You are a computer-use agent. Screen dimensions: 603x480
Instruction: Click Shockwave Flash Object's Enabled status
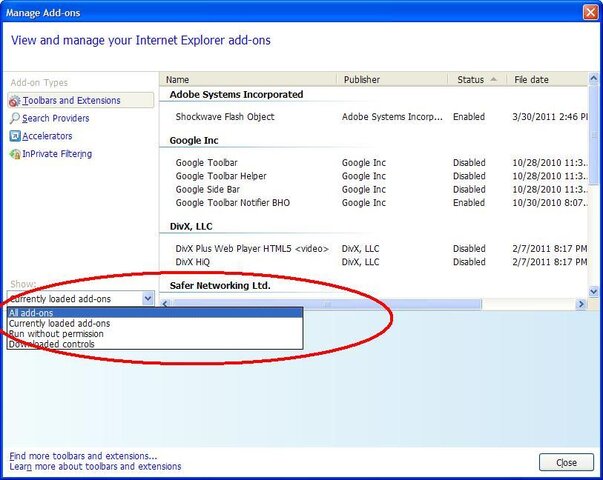click(x=469, y=117)
